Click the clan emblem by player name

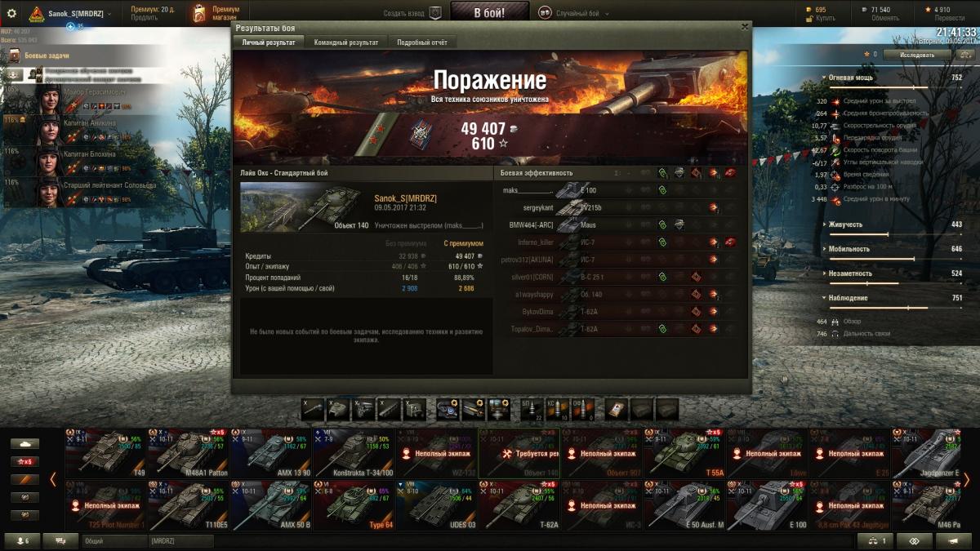point(37,14)
